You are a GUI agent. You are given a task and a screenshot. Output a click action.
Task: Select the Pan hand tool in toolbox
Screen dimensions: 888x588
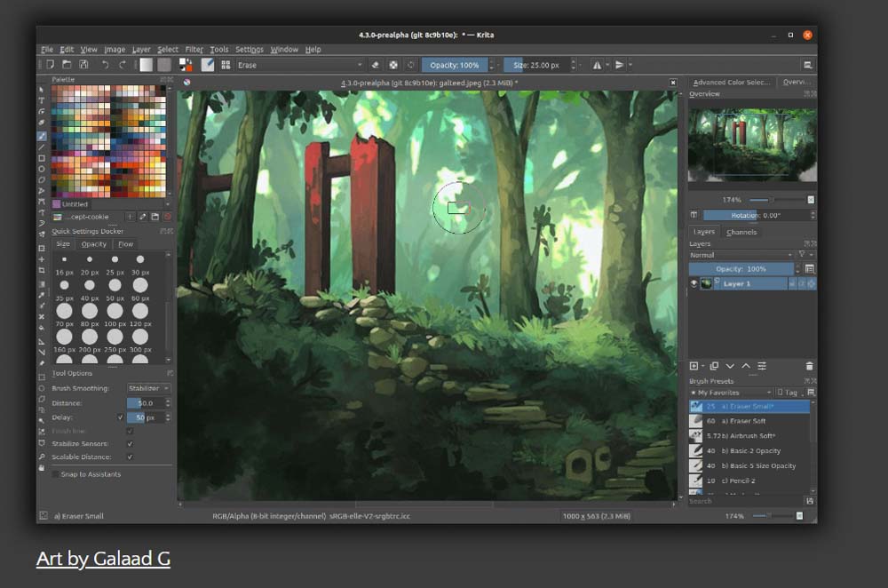pyautogui.click(x=42, y=468)
